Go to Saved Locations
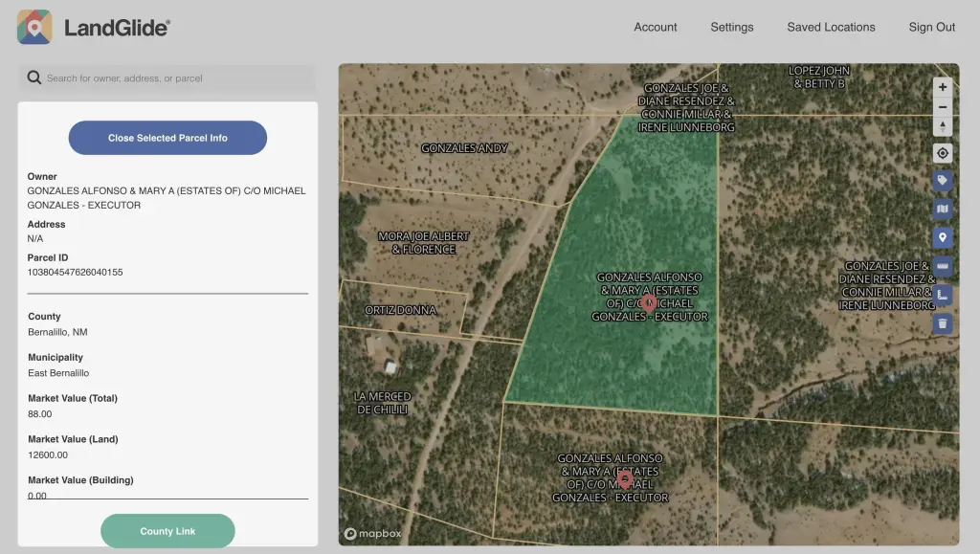 831,28
